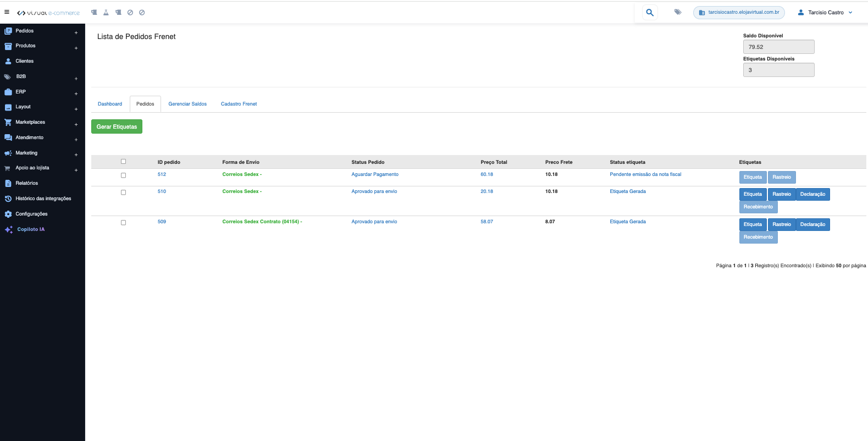Open Clientes via its person icon

(x=8, y=62)
